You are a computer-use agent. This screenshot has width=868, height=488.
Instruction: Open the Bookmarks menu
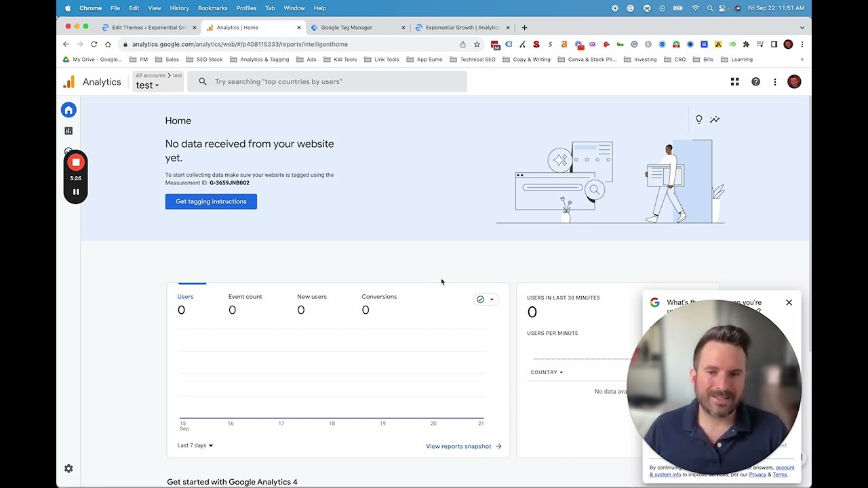(x=212, y=8)
